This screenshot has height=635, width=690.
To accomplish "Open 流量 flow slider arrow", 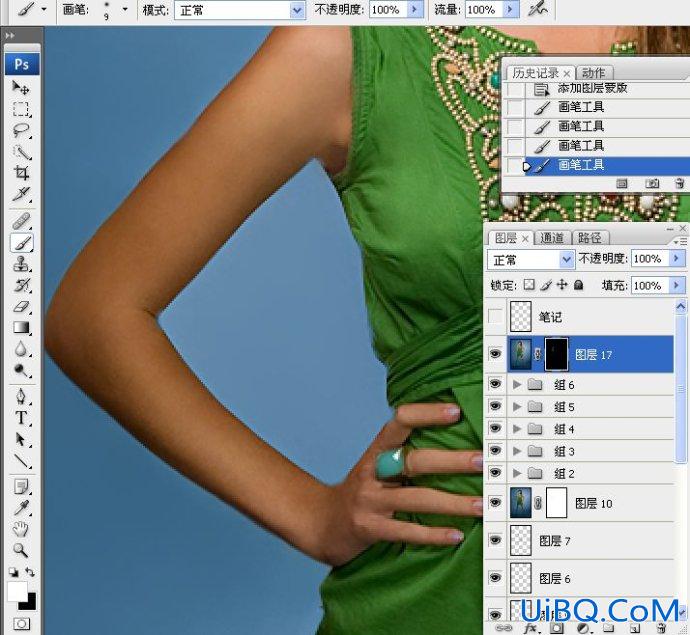I will 510,10.
